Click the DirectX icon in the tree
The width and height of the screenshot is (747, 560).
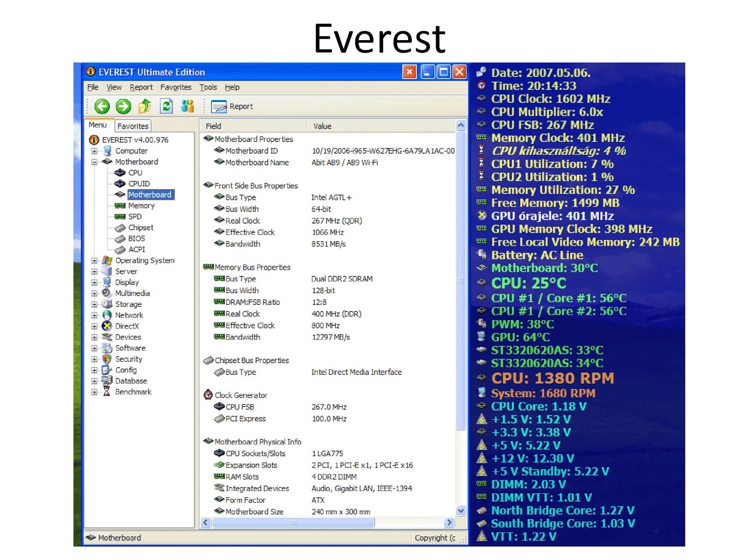[107, 326]
